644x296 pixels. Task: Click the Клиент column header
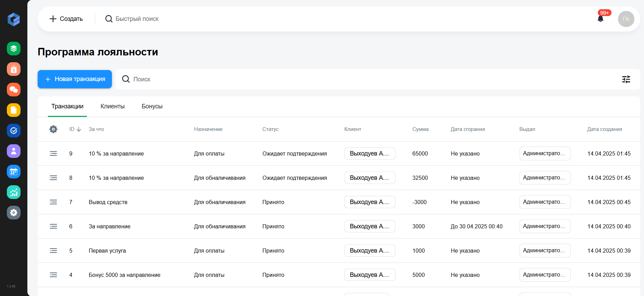353,129
